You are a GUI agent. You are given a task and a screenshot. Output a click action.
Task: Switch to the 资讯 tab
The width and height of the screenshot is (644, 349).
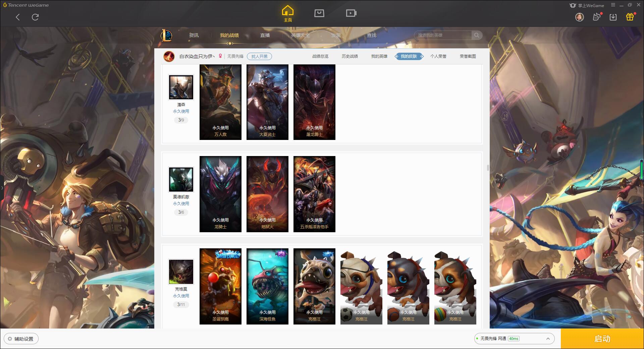click(194, 35)
